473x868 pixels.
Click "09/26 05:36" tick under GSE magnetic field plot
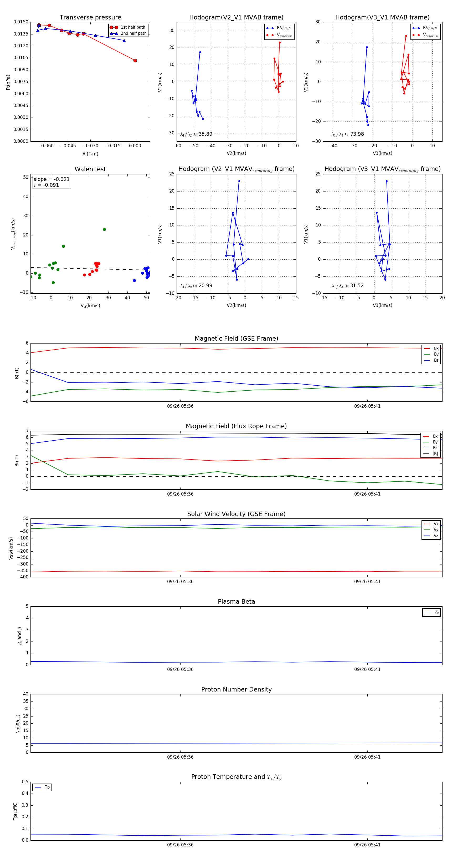180,406
